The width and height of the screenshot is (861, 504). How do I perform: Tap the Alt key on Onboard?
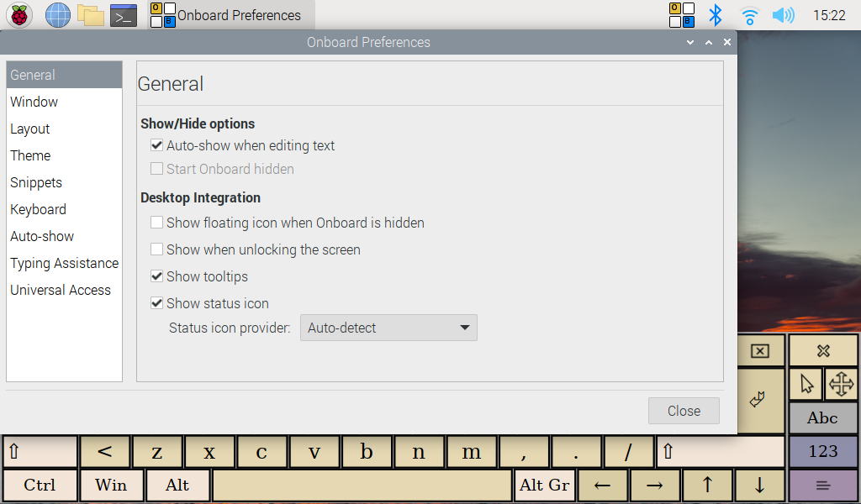click(177, 486)
